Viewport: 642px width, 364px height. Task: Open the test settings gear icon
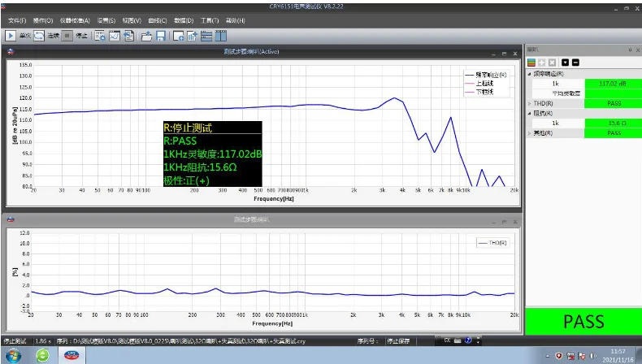coord(99,36)
